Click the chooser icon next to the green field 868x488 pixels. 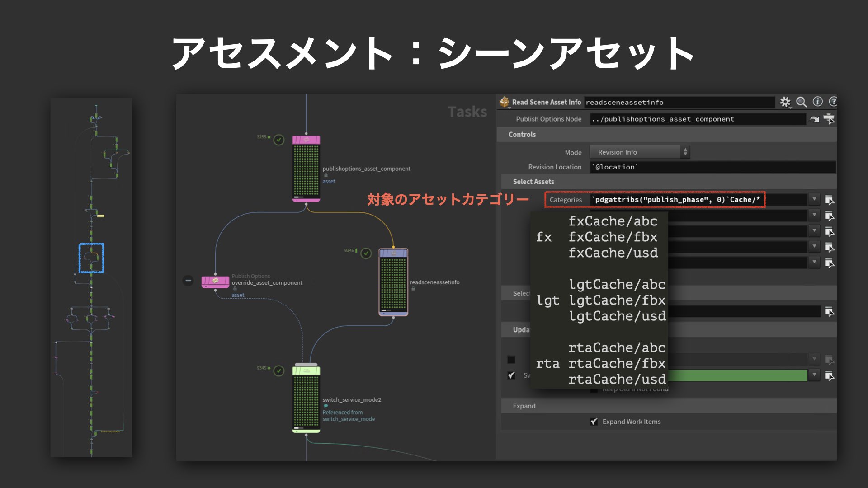pyautogui.click(x=829, y=375)
